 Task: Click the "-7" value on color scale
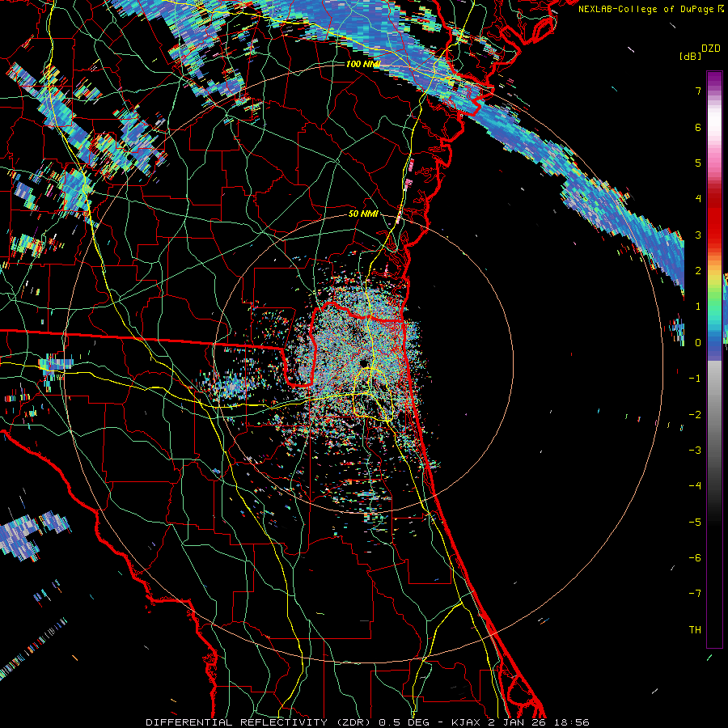tap(695, 594)
